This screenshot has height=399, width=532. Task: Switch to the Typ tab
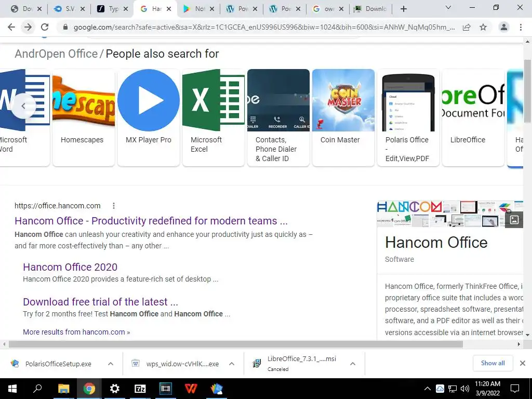click(x=113, y=9)
